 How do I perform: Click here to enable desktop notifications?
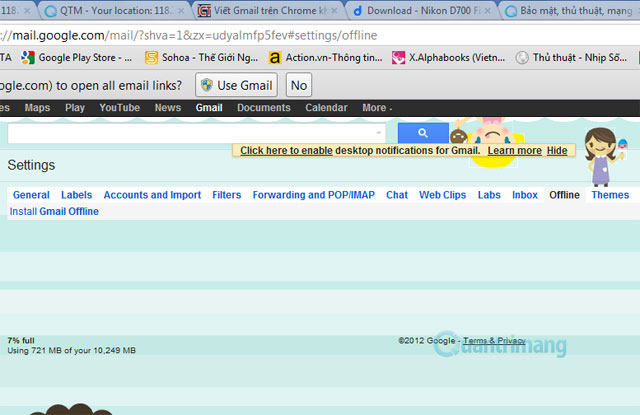pyautogui.click(x=286, y=151)
